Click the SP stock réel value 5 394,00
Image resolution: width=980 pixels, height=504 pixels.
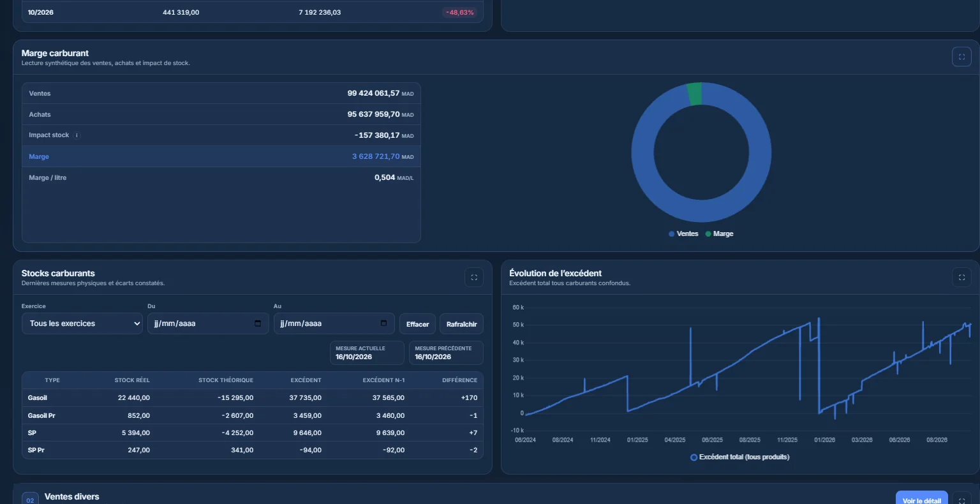136,433
